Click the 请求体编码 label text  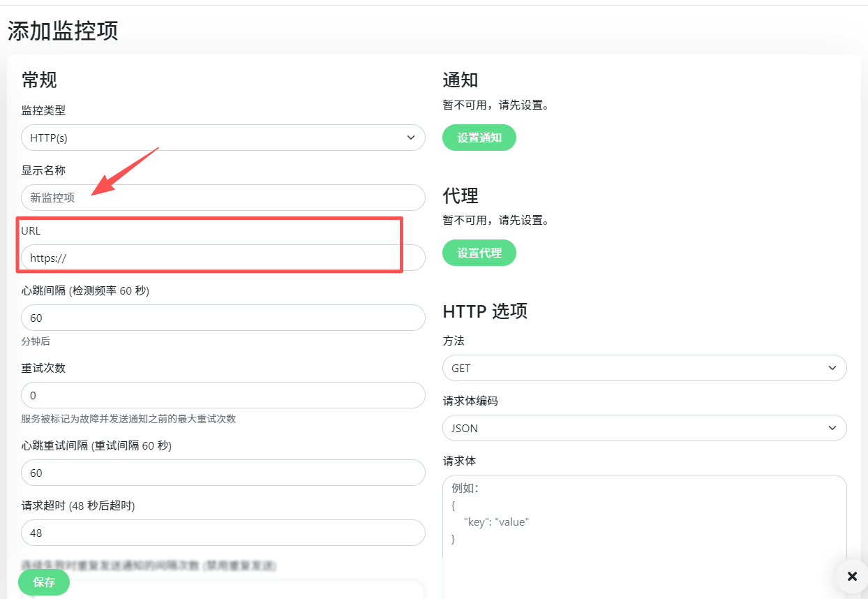(470, 401)
